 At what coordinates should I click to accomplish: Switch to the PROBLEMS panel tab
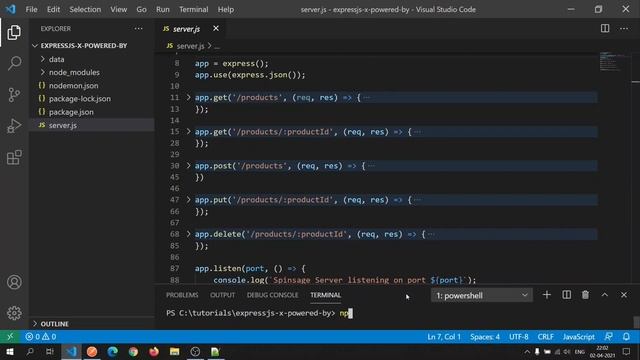(x=182, y=295)
